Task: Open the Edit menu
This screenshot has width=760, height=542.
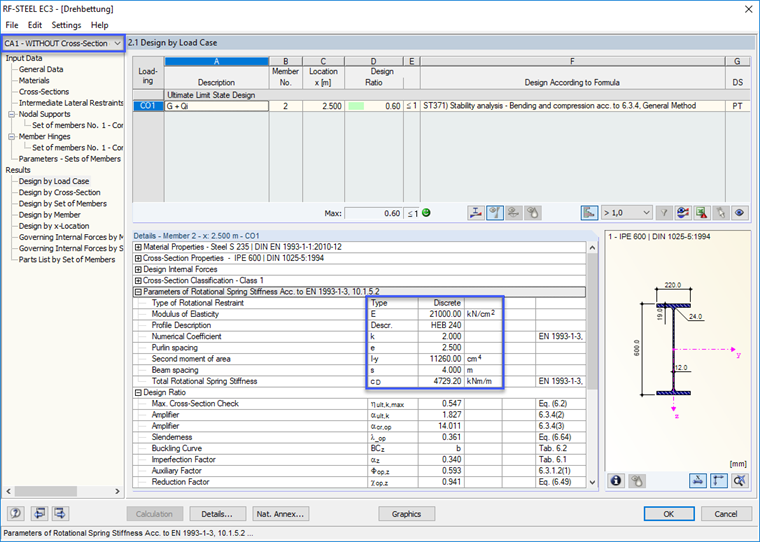Action: tap(34, 25)
